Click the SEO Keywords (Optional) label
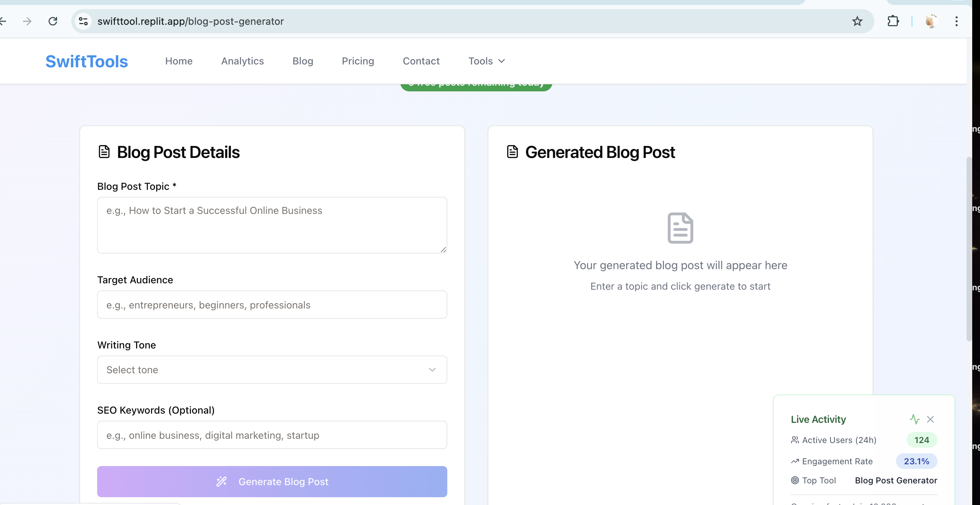This screenshot has height=505, width=980. point(156,410)
